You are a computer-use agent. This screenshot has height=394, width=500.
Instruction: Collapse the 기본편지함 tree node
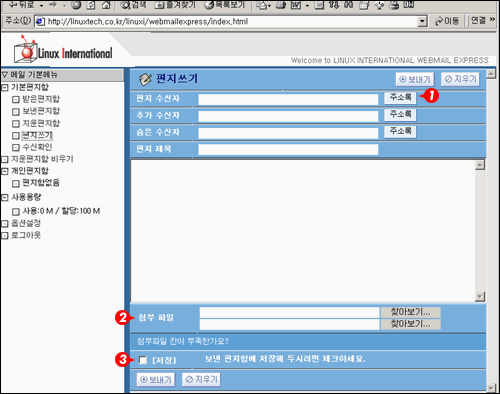pos(5,88)
